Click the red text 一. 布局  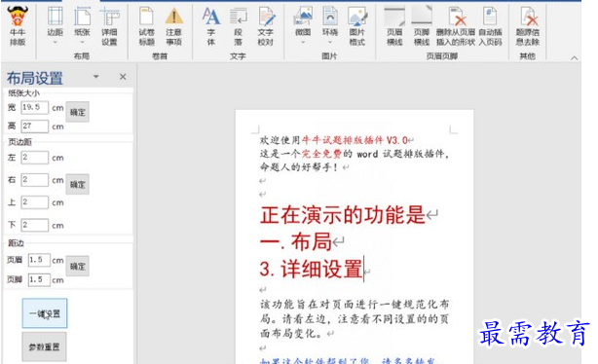click(x=296, y=241)
